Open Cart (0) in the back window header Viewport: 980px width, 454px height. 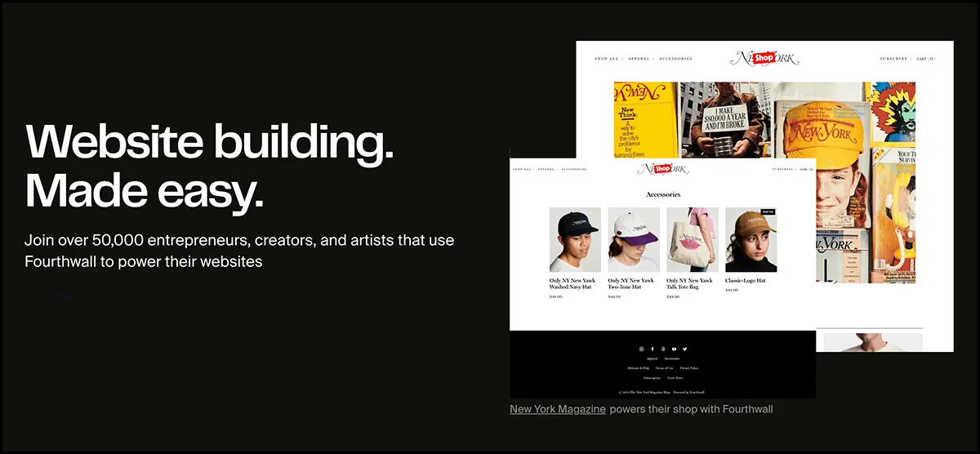click(925, 59)
